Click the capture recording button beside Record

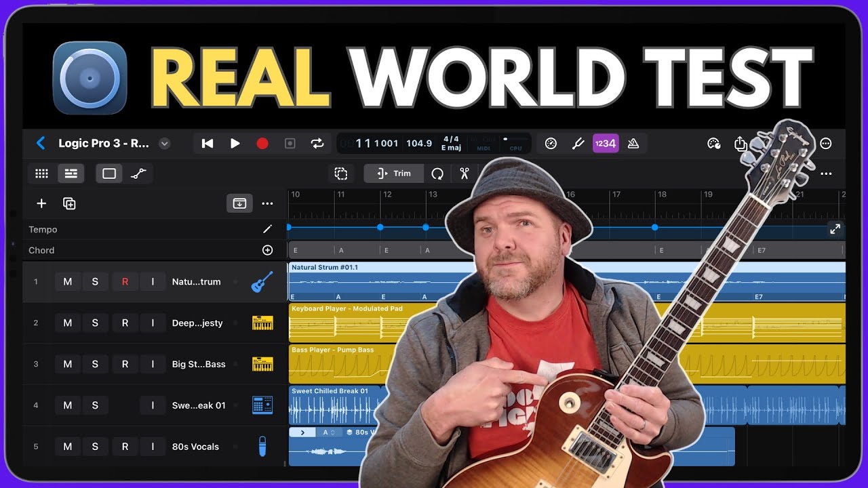pos(290,144)
